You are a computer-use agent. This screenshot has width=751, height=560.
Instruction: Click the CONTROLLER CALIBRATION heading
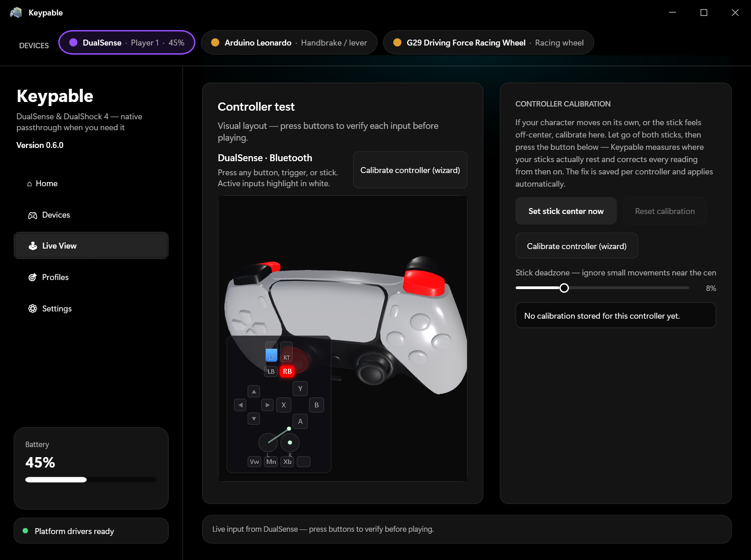tap(563, 104)
